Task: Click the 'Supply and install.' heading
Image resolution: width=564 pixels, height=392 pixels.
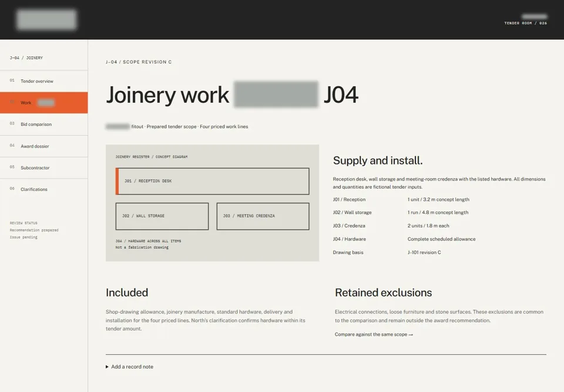Action: [378, 160]
